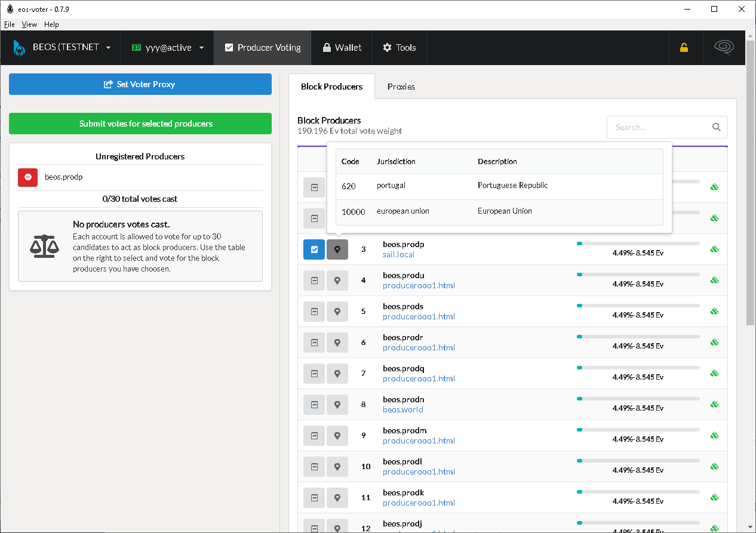Click the vote progress bar for beos.prodq

[638, 368]
